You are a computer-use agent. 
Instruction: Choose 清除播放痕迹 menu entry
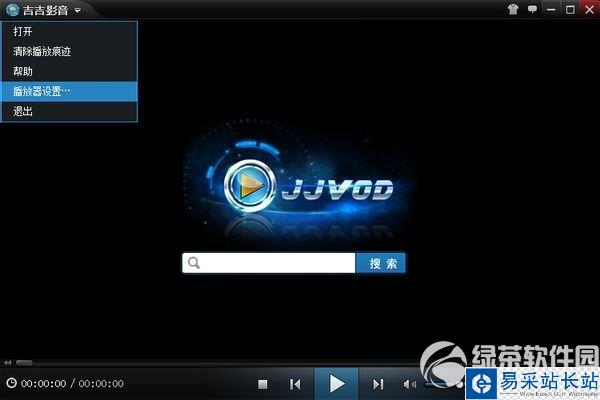69,51
